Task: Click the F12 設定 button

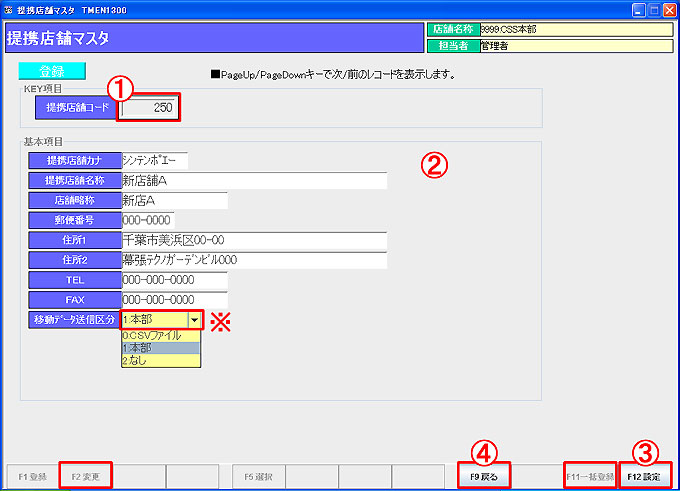Action: pyautogui.click(x=644, y=477)
